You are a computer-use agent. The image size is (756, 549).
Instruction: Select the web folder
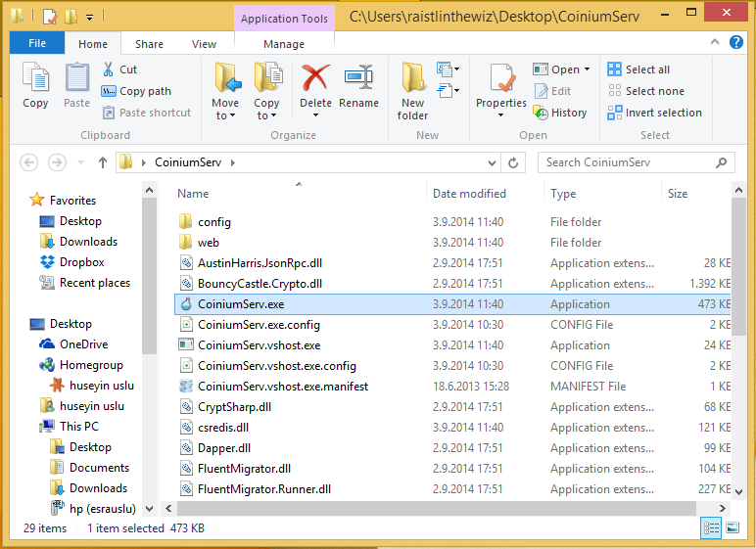[x=452, y=243]
